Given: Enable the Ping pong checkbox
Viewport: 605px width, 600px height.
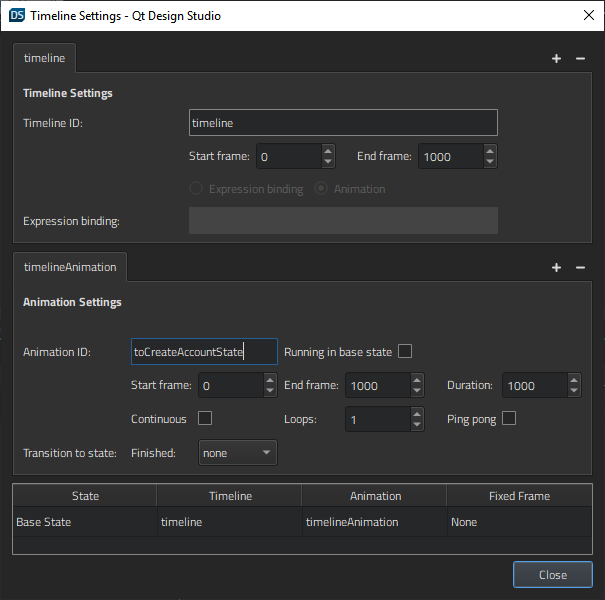Looking at the screenshot, I should pyautogui.click(x=509, y=419).
